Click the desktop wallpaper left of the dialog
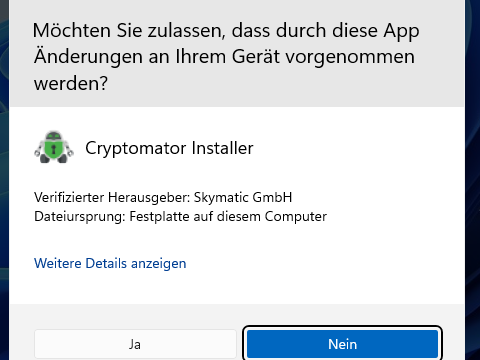480x360 pixels. point(5,180)
